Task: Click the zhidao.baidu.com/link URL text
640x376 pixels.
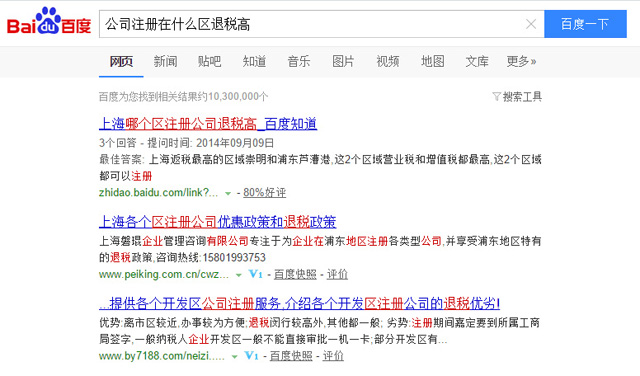Action: point(159,192)
